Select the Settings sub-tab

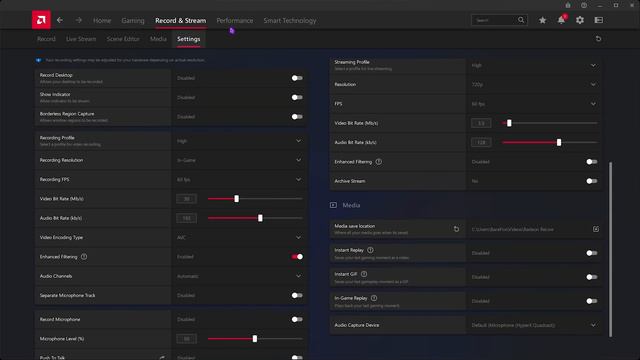coord(189,39)
